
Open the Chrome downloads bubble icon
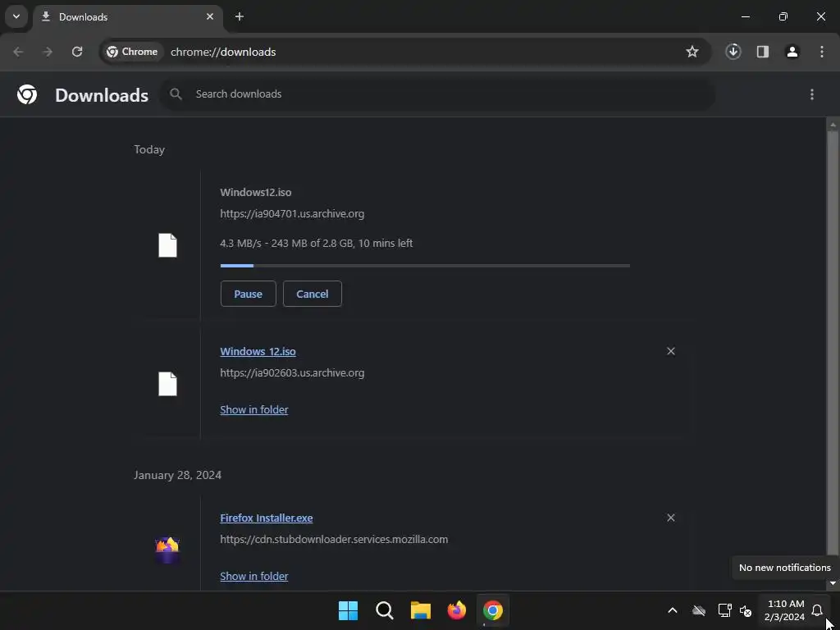[733, 52]
